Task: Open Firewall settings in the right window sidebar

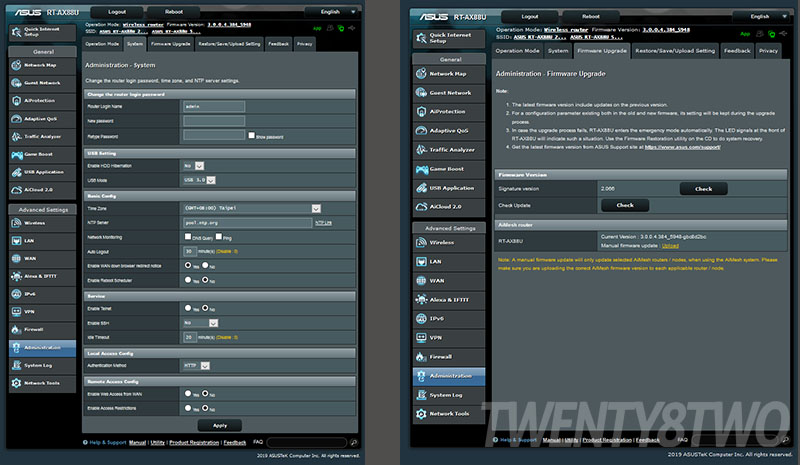Action: click(449, 357)
